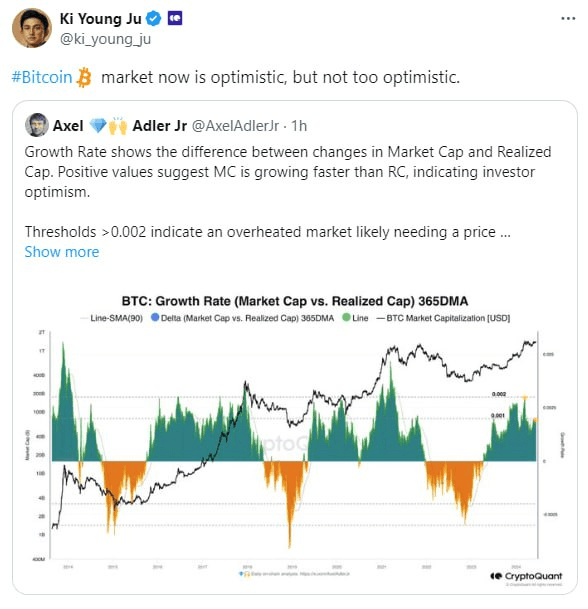
Task: Open Axel Adler Jr's avatar
Action: click(37, 125)
